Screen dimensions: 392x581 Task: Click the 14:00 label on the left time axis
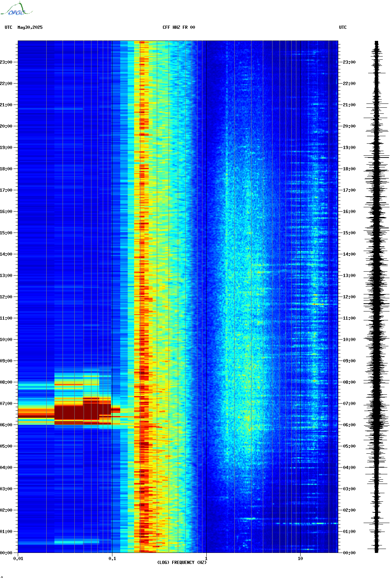coord(6,254)
